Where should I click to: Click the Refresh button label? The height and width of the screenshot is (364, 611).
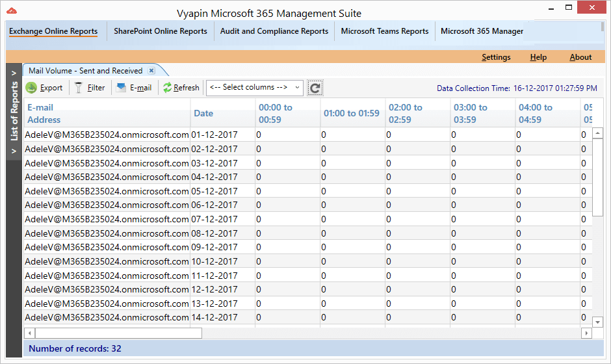click(x=187, y=88)
